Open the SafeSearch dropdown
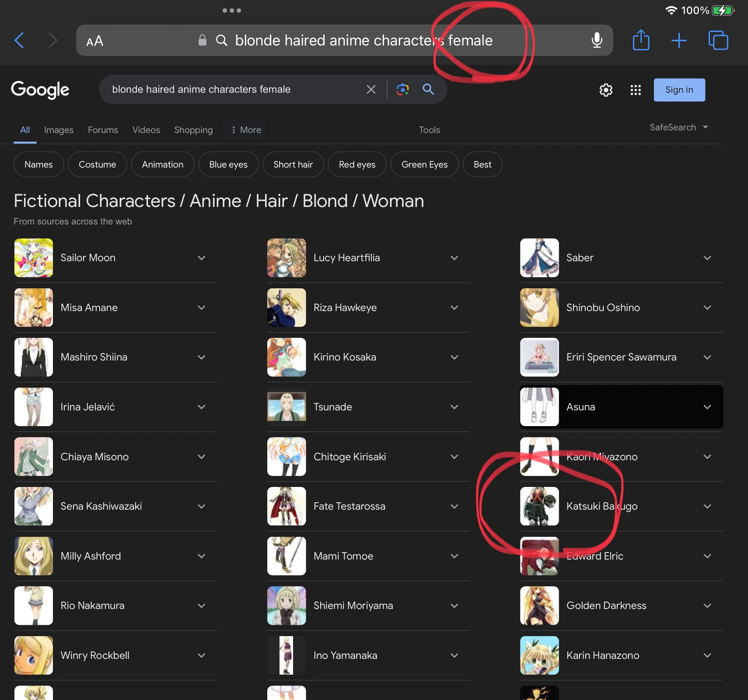This screenshot has height=700, width=748. (678, 127)
